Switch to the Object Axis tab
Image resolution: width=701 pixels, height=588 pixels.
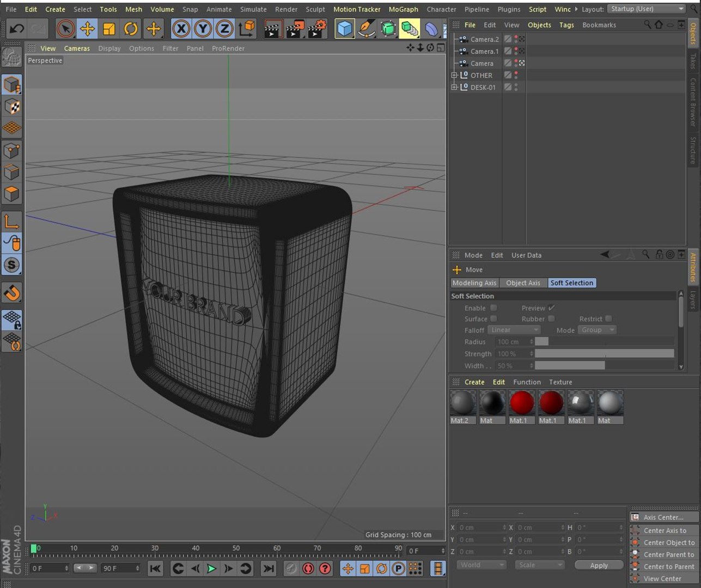pyautogui.click(x=523, y=283)
